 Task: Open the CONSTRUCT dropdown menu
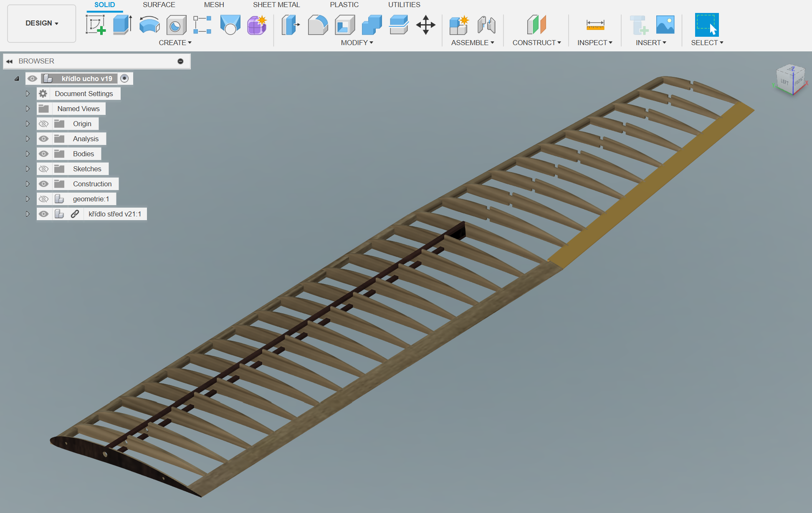pyautogui.click(x=536, y=43)
